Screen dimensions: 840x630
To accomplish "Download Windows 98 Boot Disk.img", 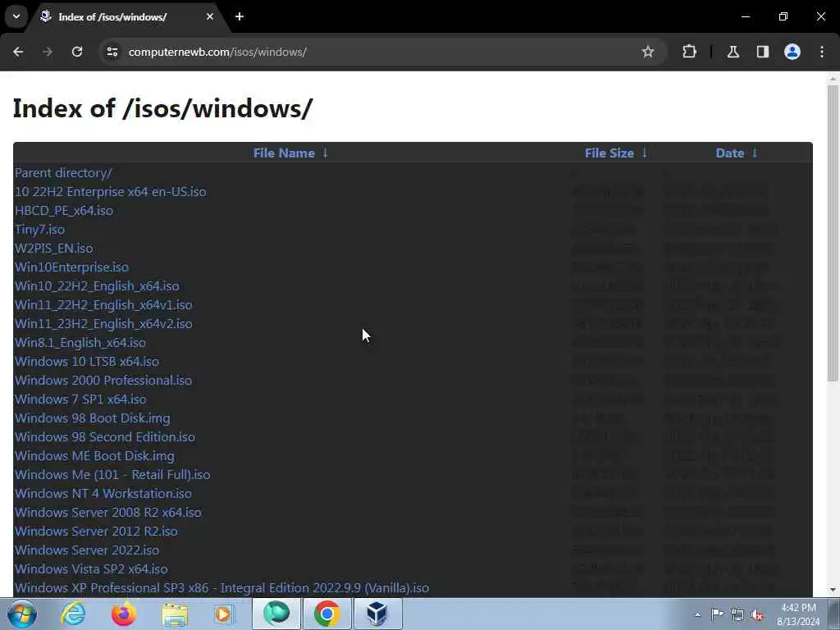I will [x=92, y=418].
